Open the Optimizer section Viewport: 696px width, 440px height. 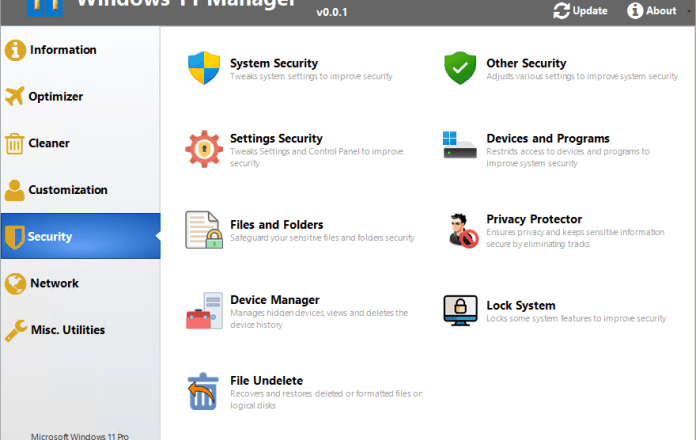(55, 97)
